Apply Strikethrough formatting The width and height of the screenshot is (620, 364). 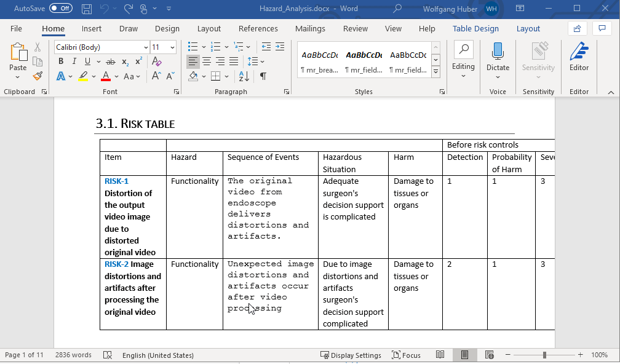(111, 61)
